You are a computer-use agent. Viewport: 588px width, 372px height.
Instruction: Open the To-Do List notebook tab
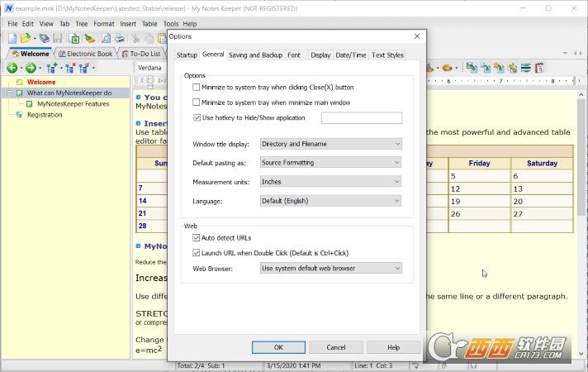pos(141,54)
